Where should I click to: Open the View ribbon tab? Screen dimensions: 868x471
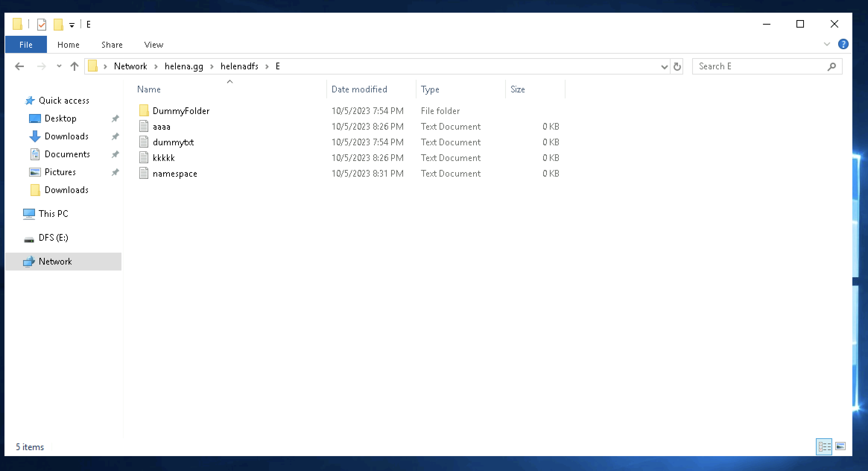(x=153, y=45)
